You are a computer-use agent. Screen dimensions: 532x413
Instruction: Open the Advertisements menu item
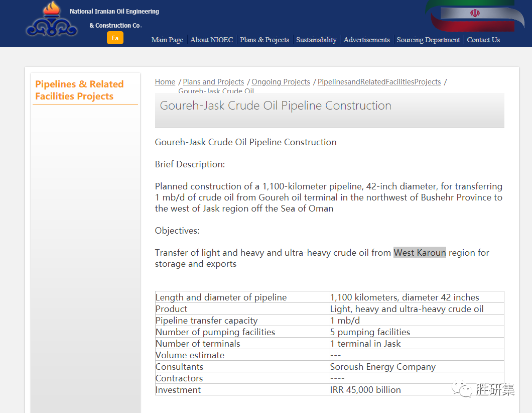pyautogui.click(x=367, y=40)
